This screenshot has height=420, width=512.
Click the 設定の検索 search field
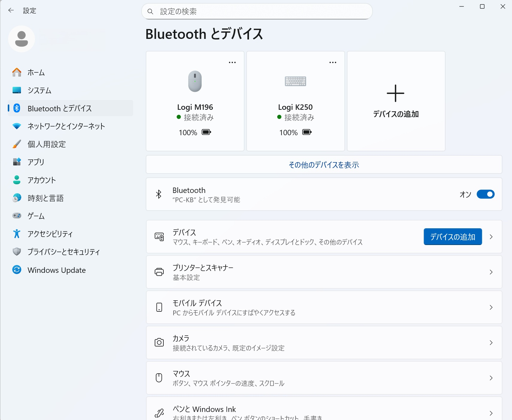tap(260, 12)
